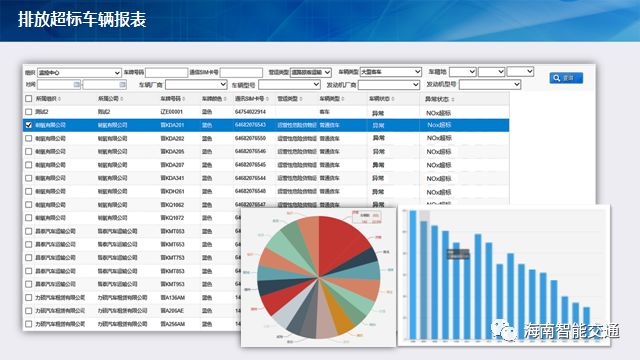Check the row with plate KDA341
Screen dimensions: 640x360
pos(29,178)
